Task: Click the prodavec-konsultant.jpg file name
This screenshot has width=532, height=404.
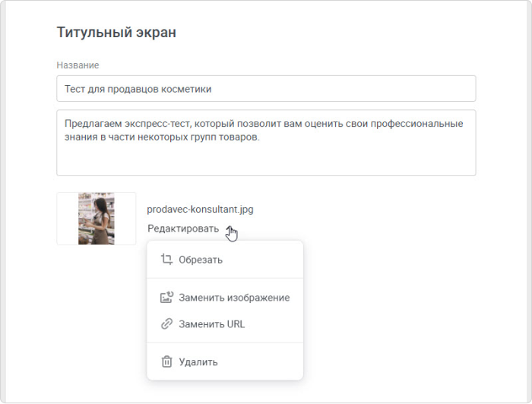Action: [x=200, y=209]
